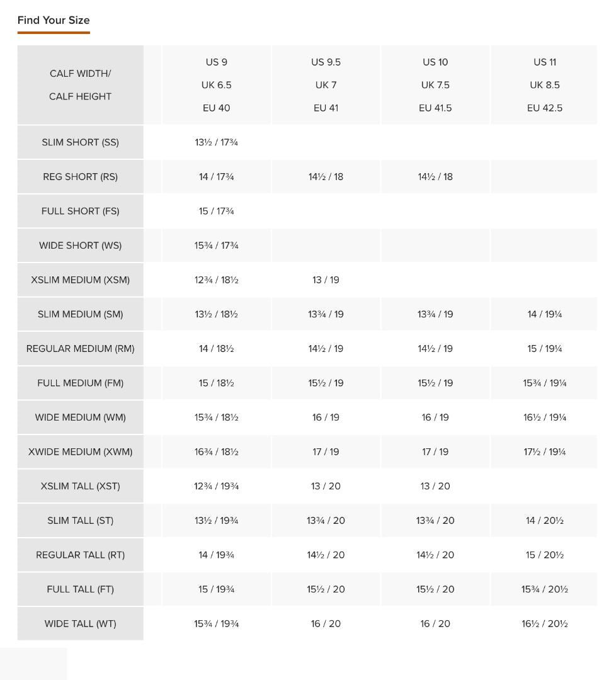
Task: Click XWide Medium US 9 cell 16¾ / 18½
Action: point(216,452)
